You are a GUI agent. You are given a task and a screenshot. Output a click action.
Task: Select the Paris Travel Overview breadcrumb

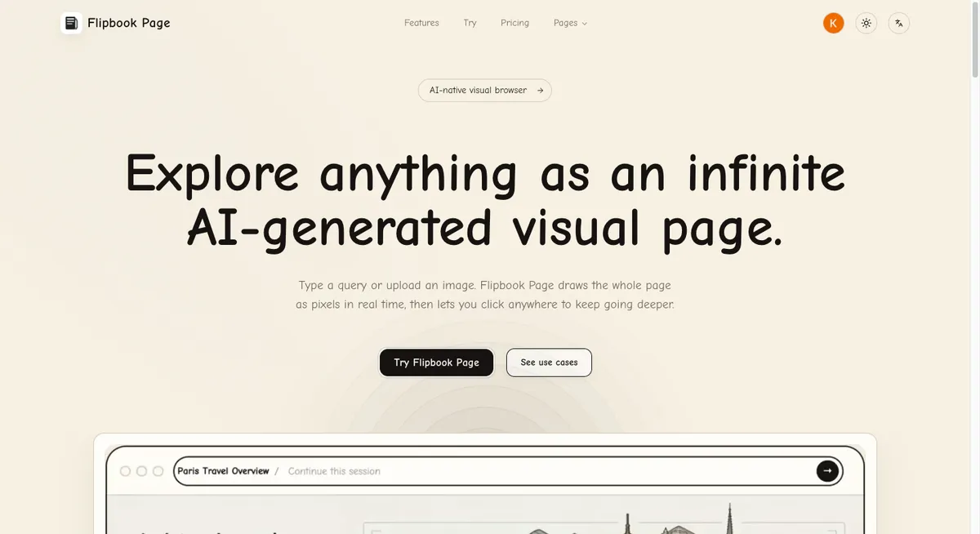point(223,471)
